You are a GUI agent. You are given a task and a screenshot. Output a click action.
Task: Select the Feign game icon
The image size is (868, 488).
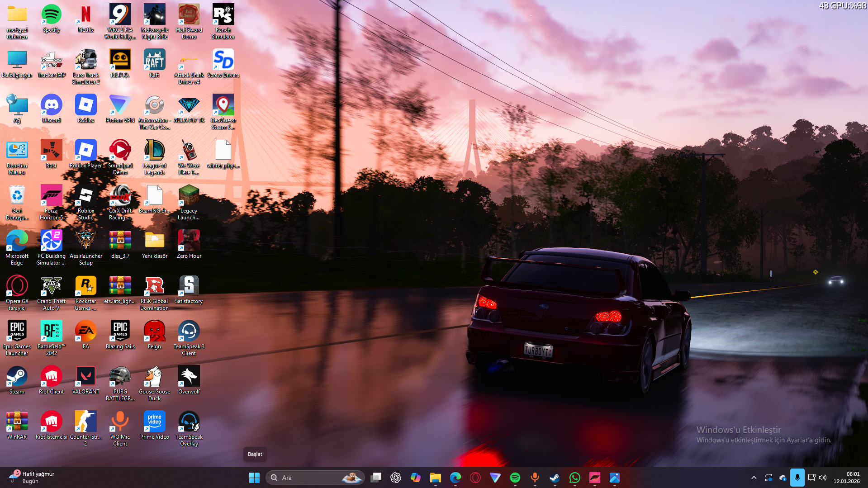(155, 336)
